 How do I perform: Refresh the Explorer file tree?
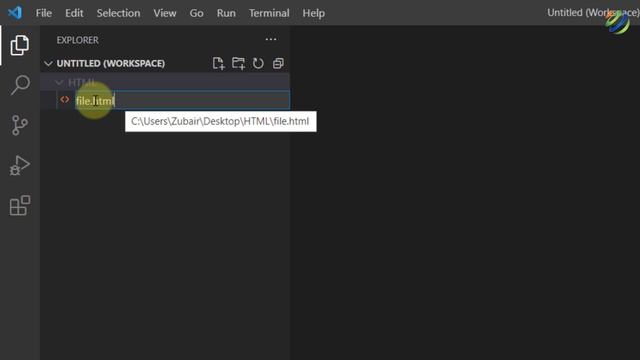tap(258, 63)
